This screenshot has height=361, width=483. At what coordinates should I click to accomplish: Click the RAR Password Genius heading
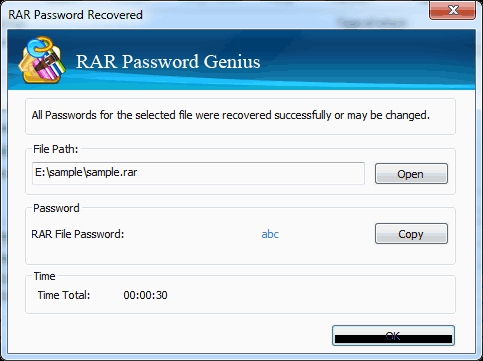point(168,62)
